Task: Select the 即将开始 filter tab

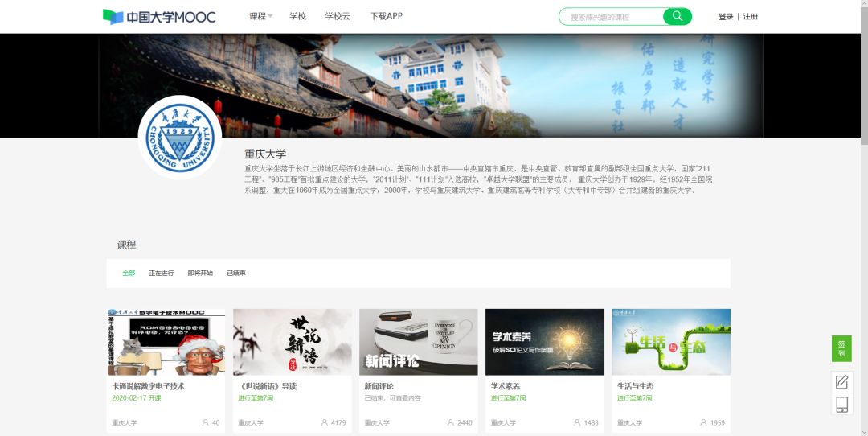Action: pyautogui.click(x=200, y=274)
